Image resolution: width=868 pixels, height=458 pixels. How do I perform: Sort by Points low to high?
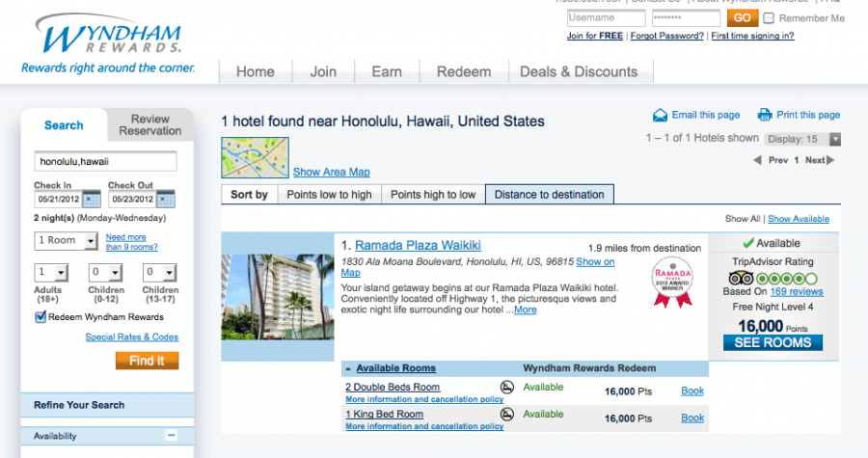click(x=330, y=195)
